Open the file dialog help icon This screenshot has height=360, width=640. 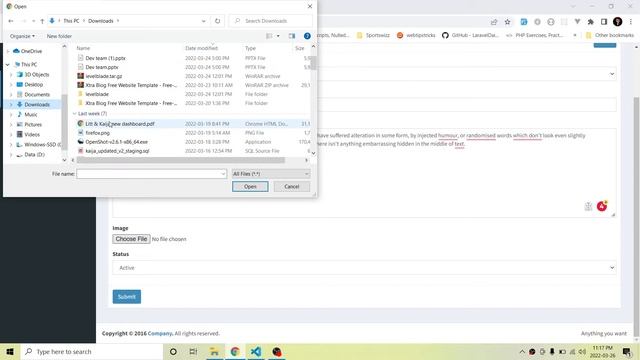[x=307, y=36]
